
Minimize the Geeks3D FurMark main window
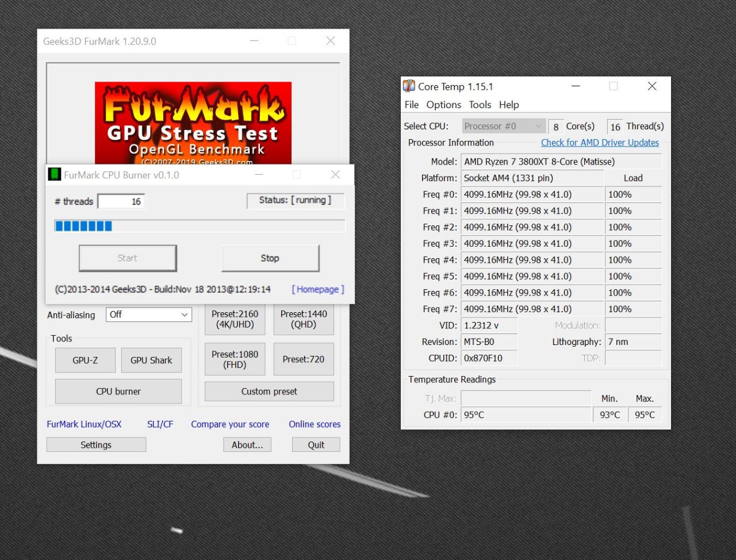tap(254, 41)
